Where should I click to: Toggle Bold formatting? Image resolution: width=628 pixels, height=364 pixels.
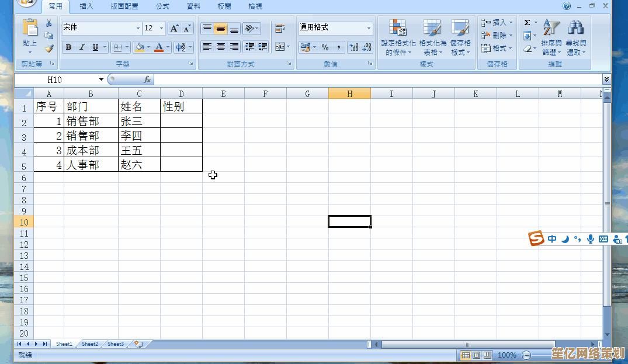coord(68,48)
